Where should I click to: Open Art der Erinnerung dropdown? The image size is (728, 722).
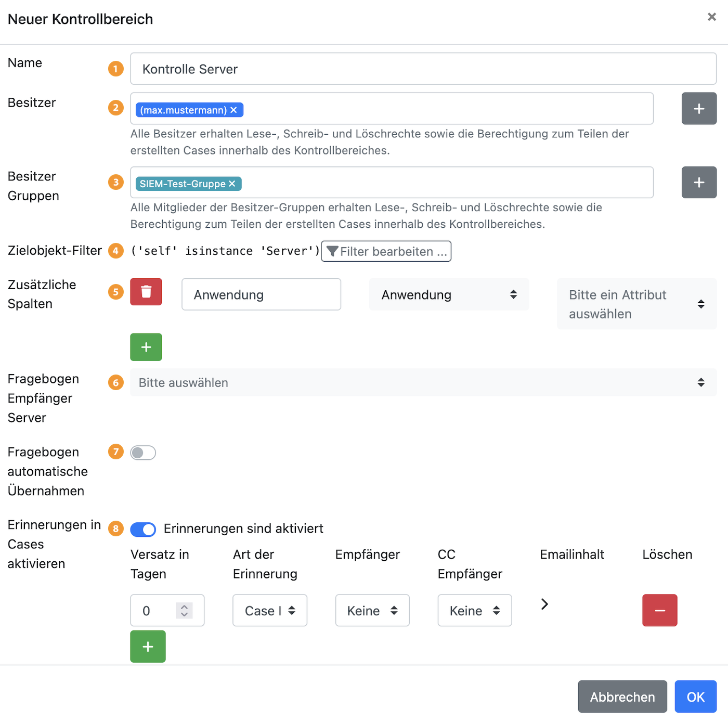pos(269,611)
